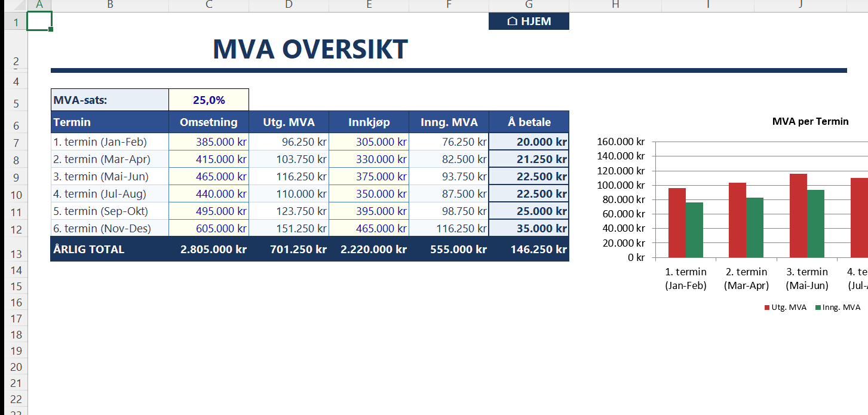Click the red Utg. MVA legend marker
This screenshot has height=415, width=868.
click(768, 308)
